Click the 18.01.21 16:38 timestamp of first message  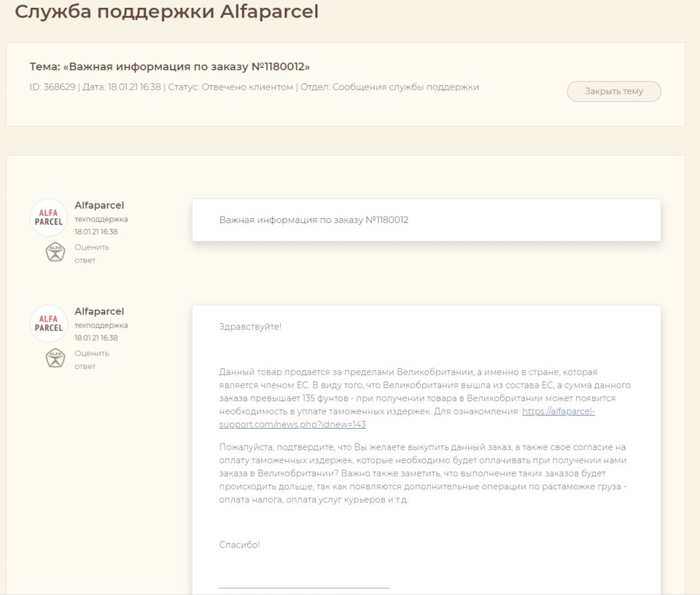pyautogui.click(x=96, y=232)
